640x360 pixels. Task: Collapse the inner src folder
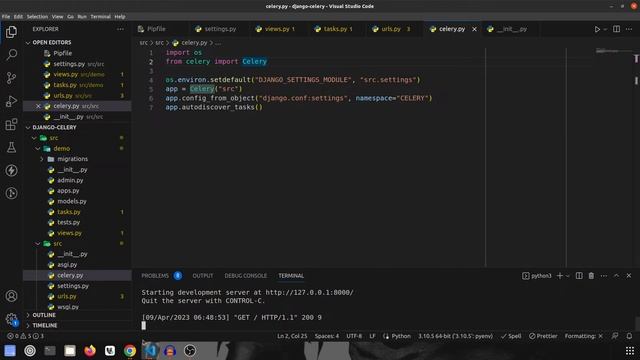38,244
